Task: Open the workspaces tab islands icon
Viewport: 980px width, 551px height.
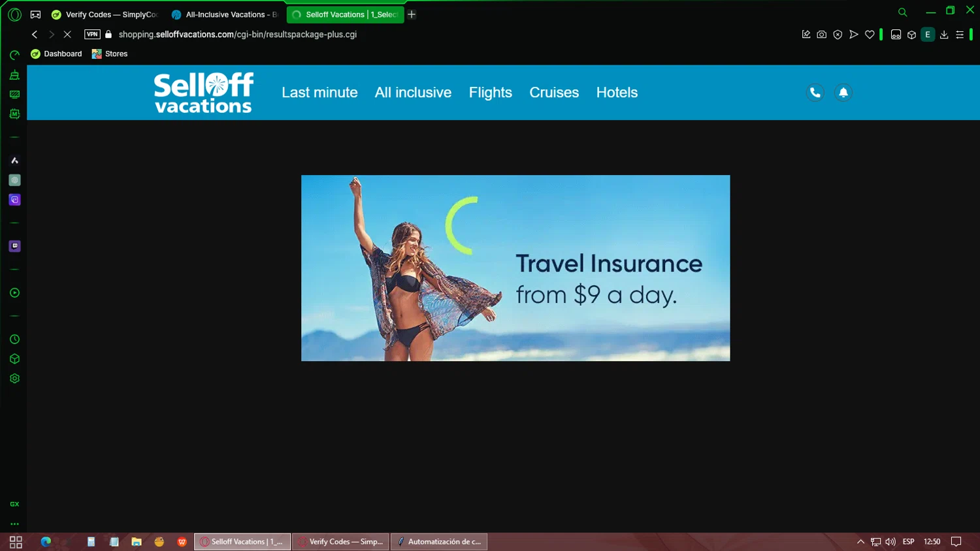Action: tap(36, 14)
